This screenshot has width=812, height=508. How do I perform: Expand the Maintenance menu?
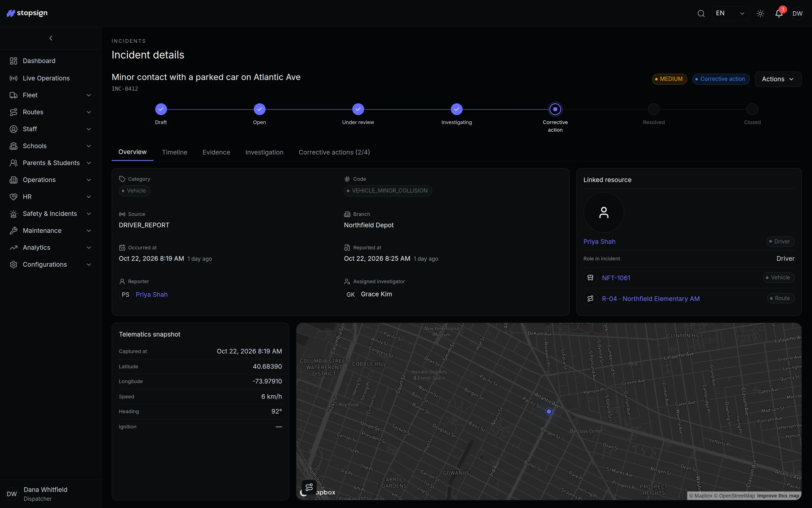click(51, 231)
